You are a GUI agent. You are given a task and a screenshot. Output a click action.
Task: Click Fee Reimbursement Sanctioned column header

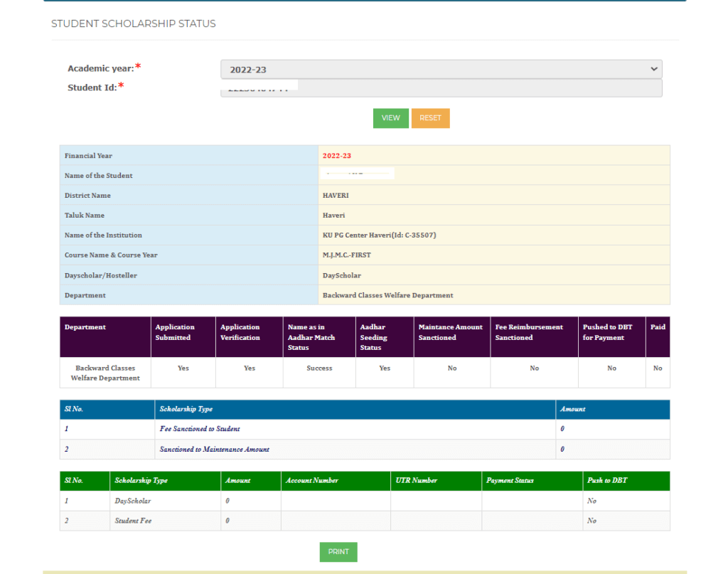[534, 336]
